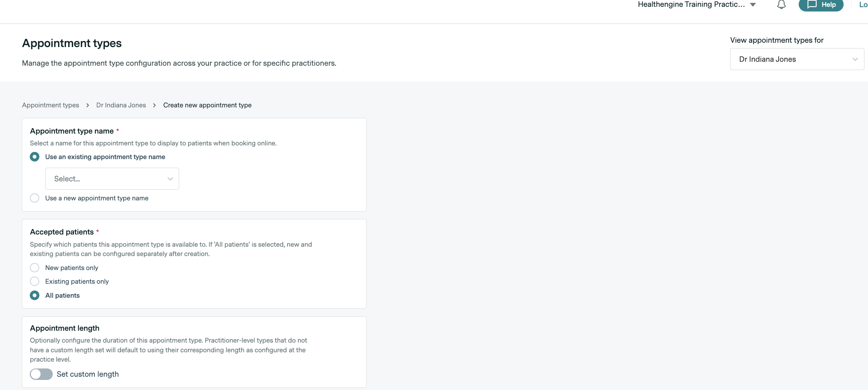
Task: Select Use a new appointment type name
Action: click(x=35, y=198)
